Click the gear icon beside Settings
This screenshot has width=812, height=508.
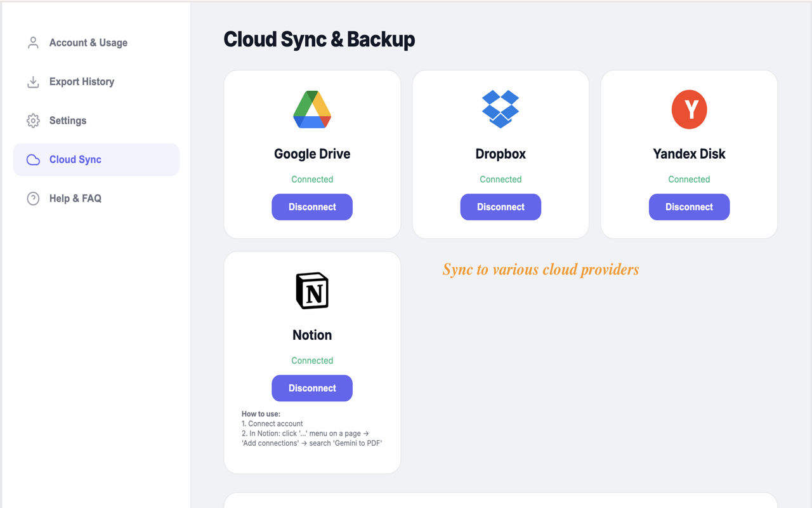pyautogui.click(x=33, y=121)
